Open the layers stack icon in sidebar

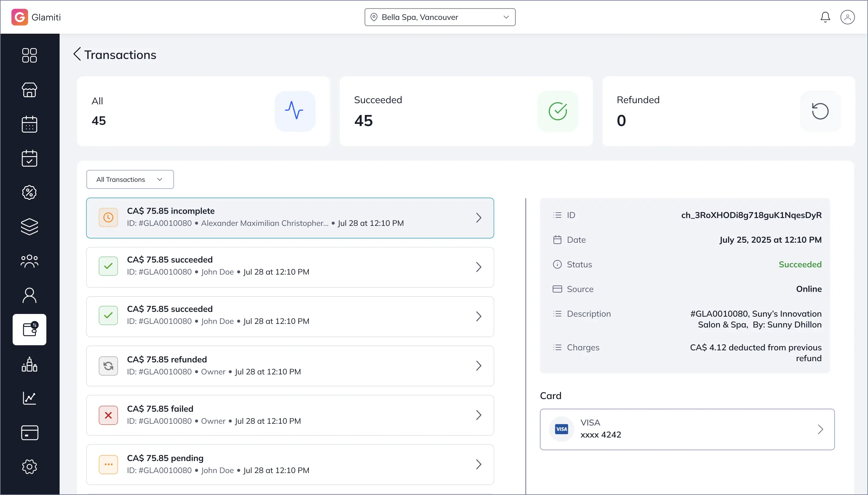29,227
